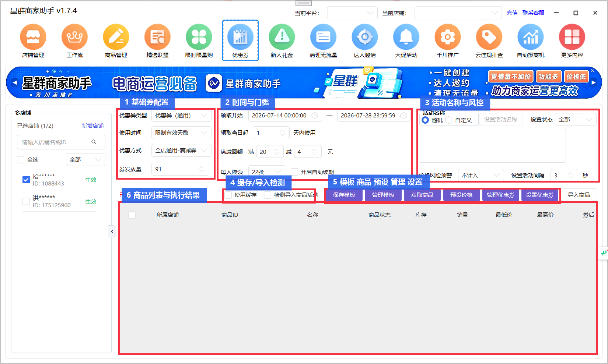Image resolution: width=608 pixels, height=364 pixels.
Task: Click the banner's left arrow
Action: (14, 82)
